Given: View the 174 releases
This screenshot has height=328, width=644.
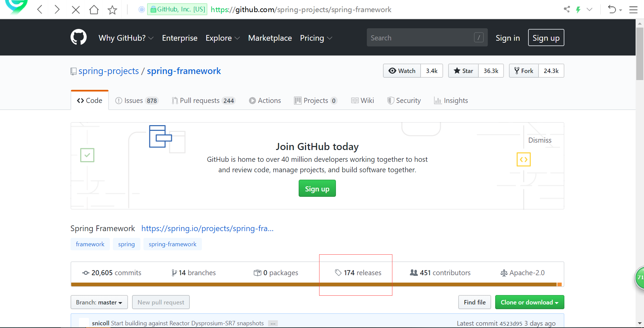Looking at the screenshot, I should tap(358, 273).
